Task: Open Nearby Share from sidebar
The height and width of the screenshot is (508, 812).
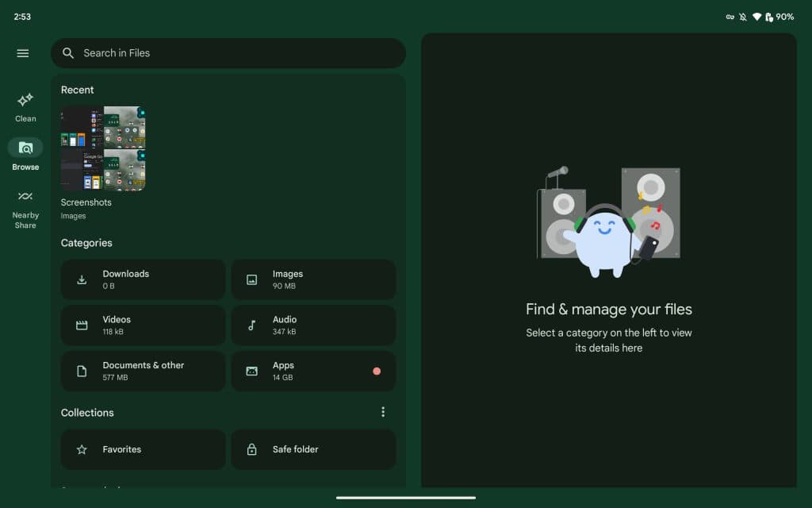Action: [25, 196]
